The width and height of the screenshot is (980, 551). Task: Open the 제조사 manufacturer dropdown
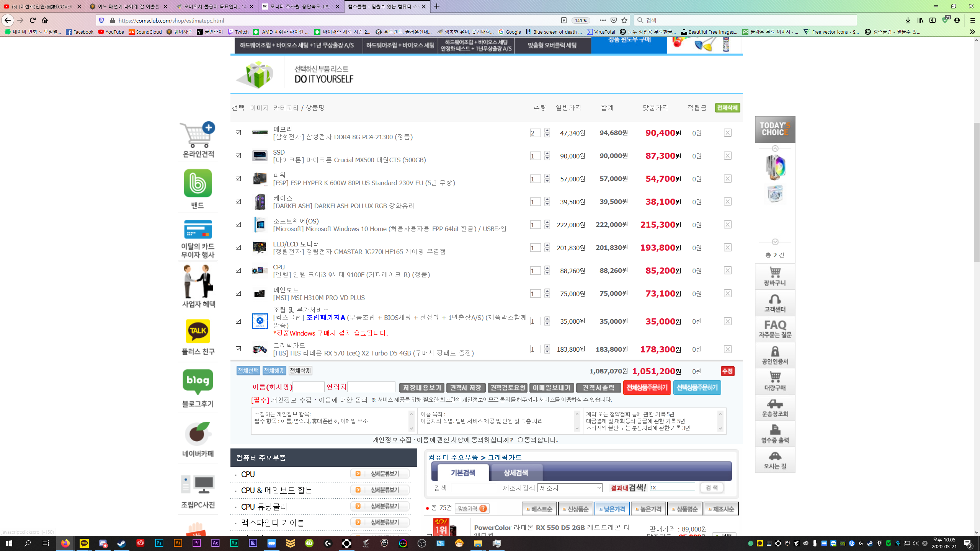(x=570, y=488)
